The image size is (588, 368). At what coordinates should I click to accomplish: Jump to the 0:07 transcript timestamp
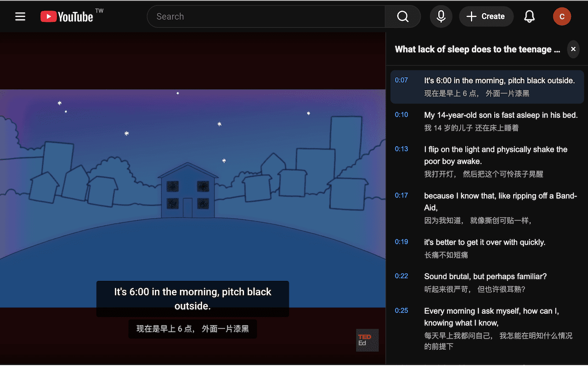coord(401,80)
